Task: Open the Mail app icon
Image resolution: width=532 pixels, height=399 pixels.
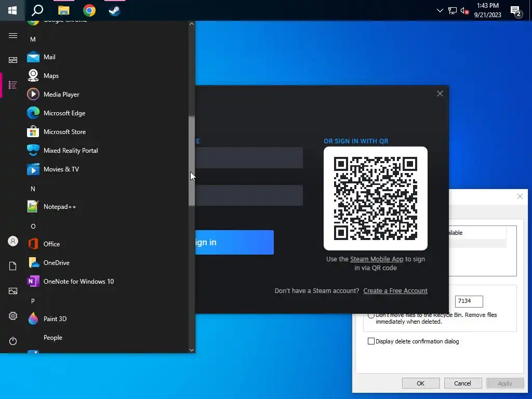Action: [x=33, y=57]
